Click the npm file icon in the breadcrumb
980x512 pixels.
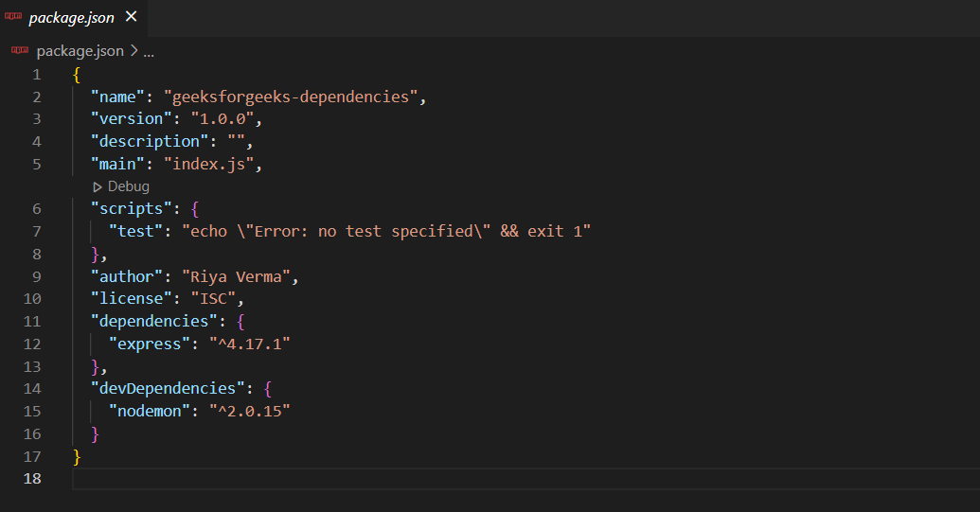pos(21,51)
